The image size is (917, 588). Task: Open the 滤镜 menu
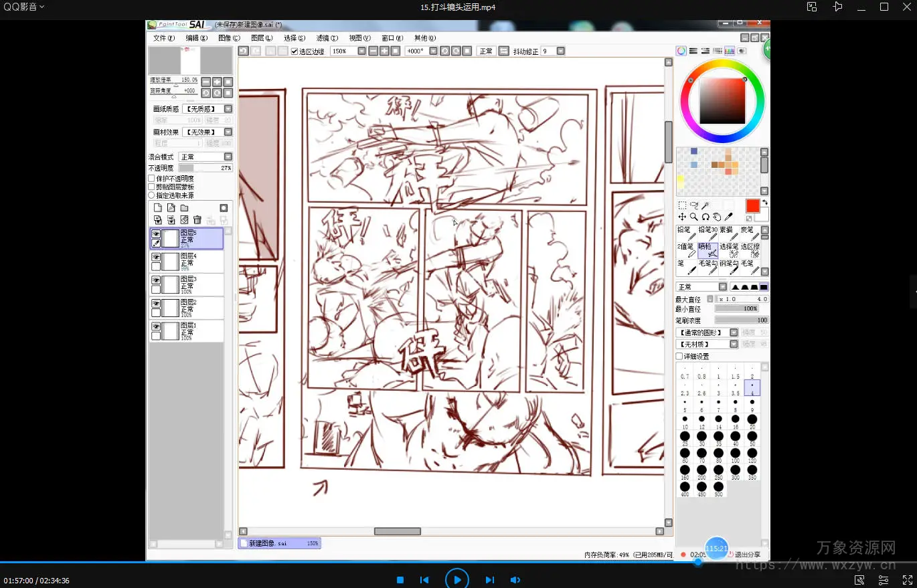[327, 38]
